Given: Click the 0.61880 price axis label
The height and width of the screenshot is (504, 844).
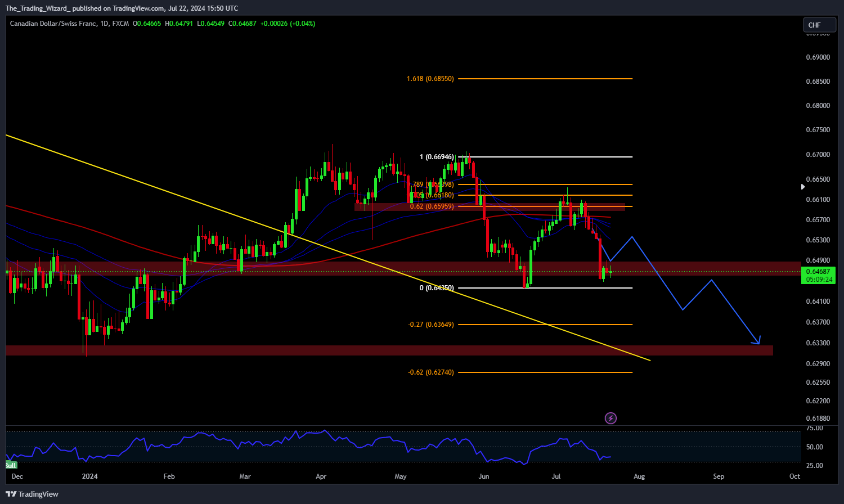Looking at the screenshot, I should pyautogui.click(x=818, y=418).
